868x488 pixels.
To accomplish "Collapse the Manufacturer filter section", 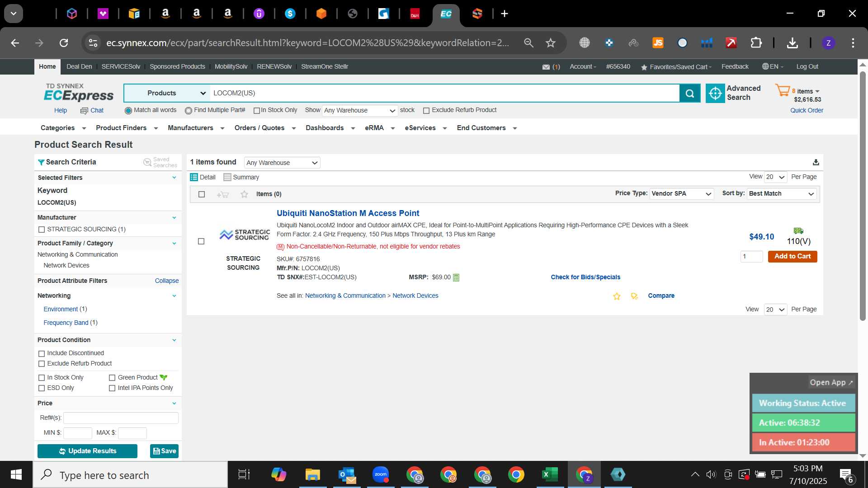I will [174, 218].
